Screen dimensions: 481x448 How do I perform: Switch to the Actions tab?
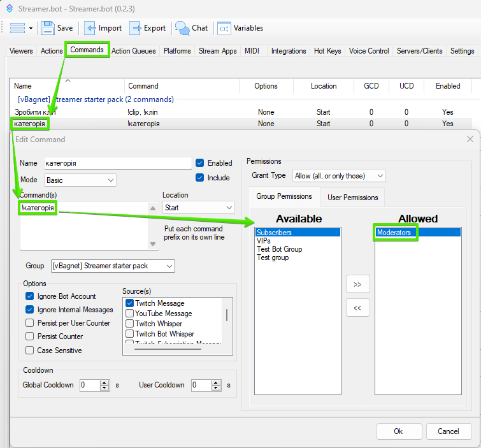pyautogui.click(x=52, y=51)
